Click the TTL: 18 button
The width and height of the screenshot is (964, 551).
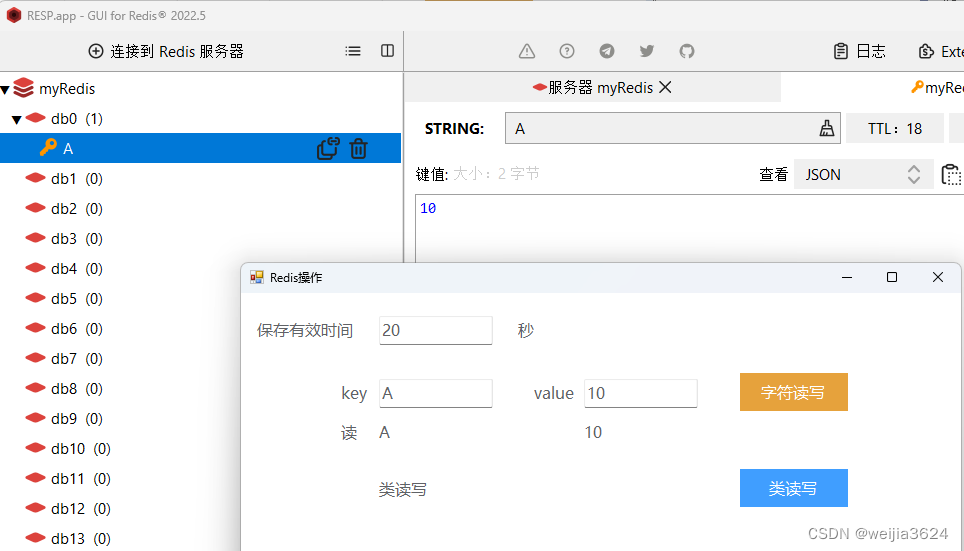[x=895, y=128]
